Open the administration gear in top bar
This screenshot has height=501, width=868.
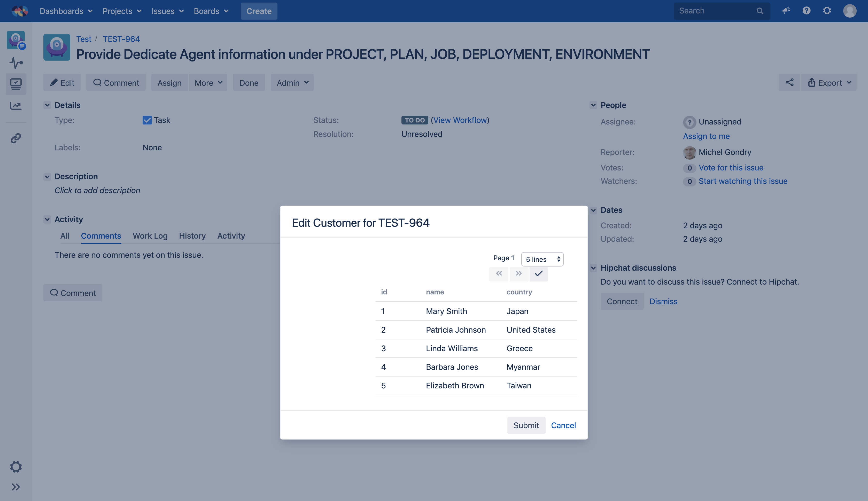tap(827, 11)
